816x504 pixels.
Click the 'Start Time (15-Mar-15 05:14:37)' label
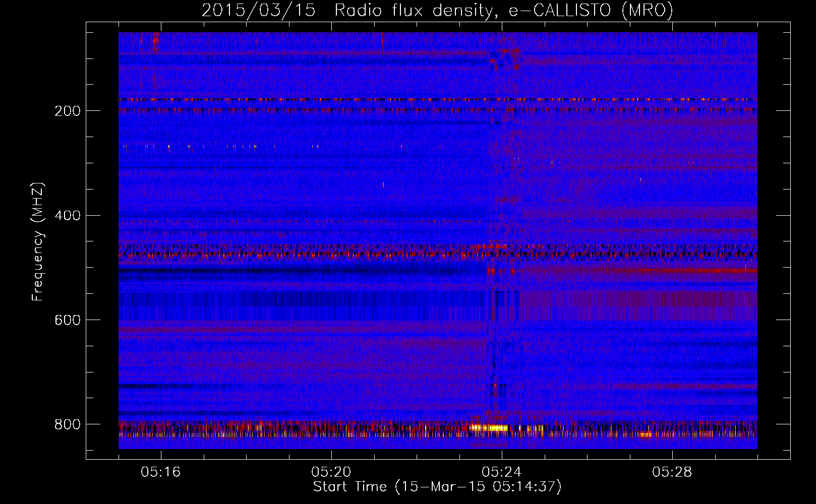tap(437, 487)
